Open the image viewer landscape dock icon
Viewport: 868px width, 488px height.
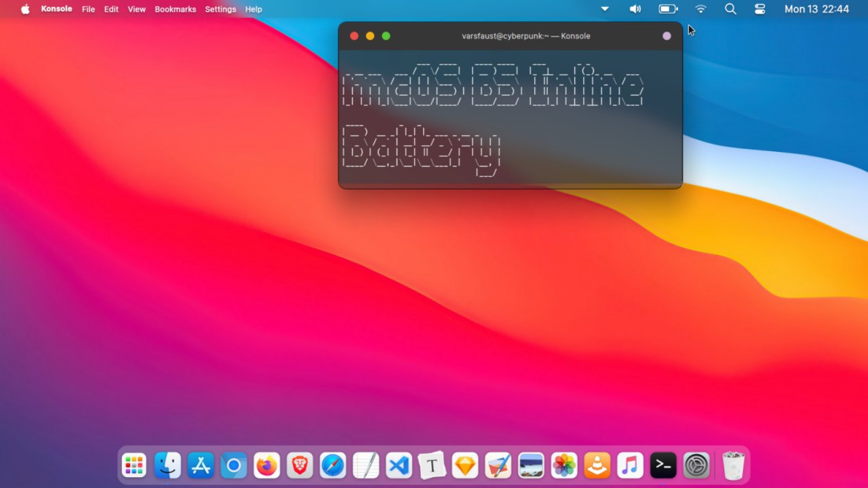531,466
